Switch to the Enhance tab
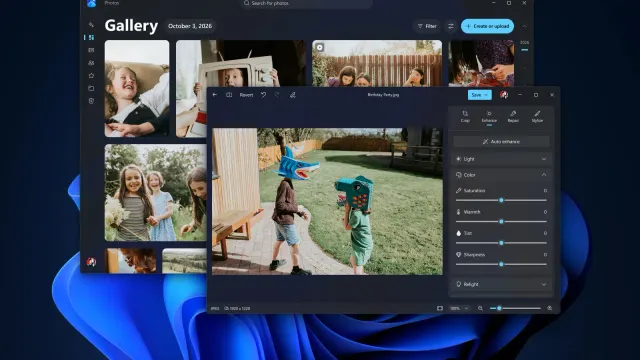The height and width of the screenshot is (360, 640). [489, 117]
